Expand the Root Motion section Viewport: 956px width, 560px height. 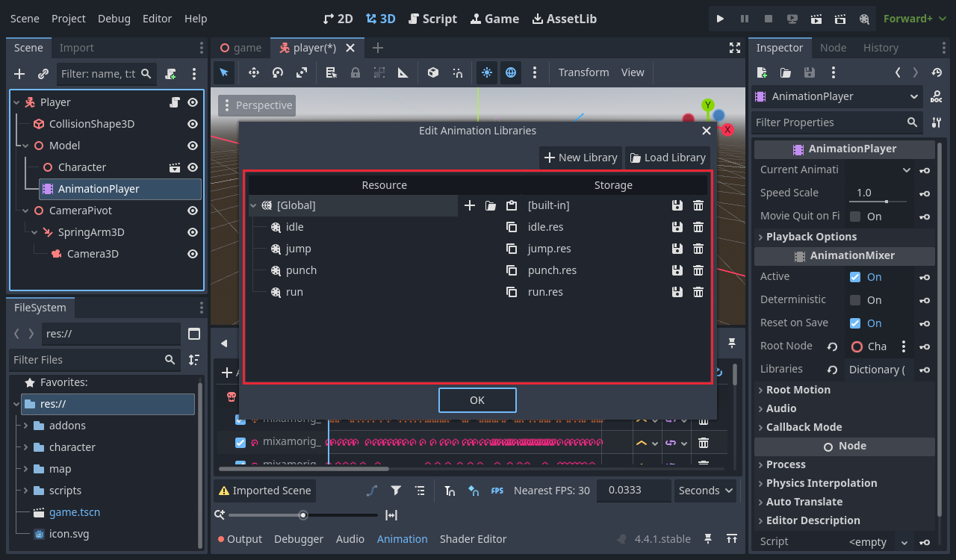(x=798, y=390)
